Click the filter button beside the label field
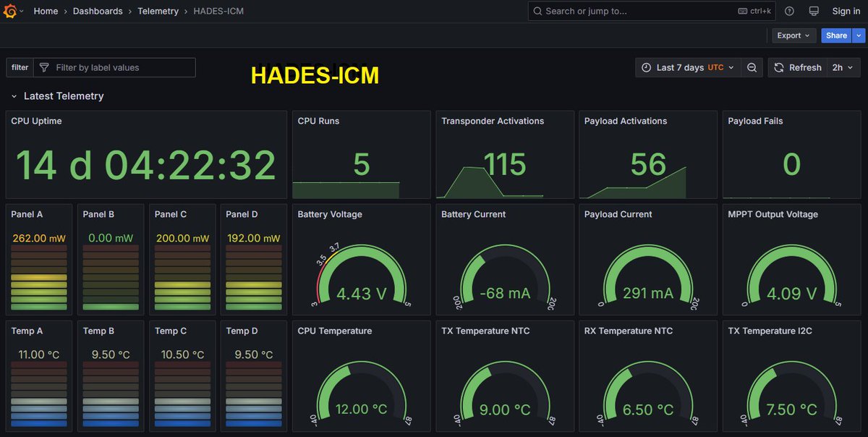The width and height of the screenshot is (868, 437). (x=19, y=67)
